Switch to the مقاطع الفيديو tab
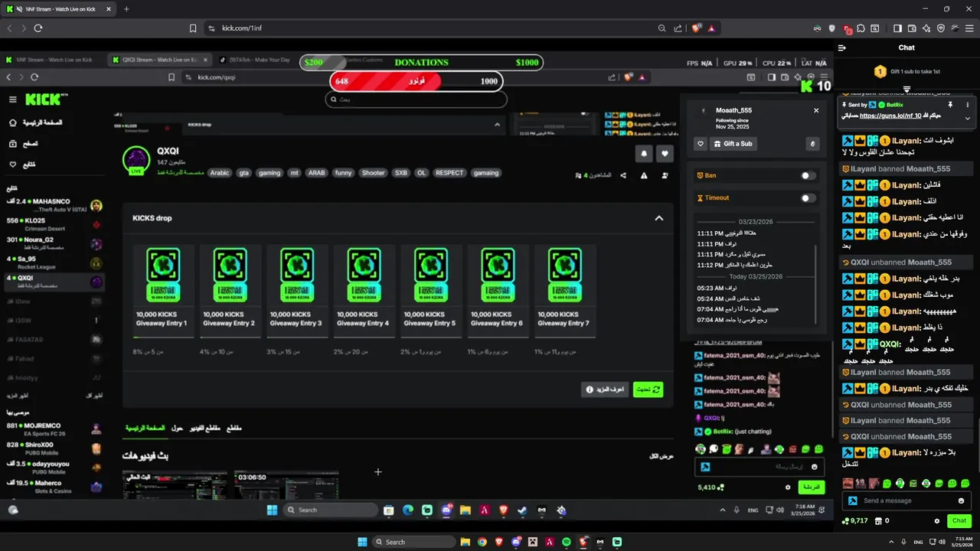The height and width of the screenshot is (551, 980). 204,428
